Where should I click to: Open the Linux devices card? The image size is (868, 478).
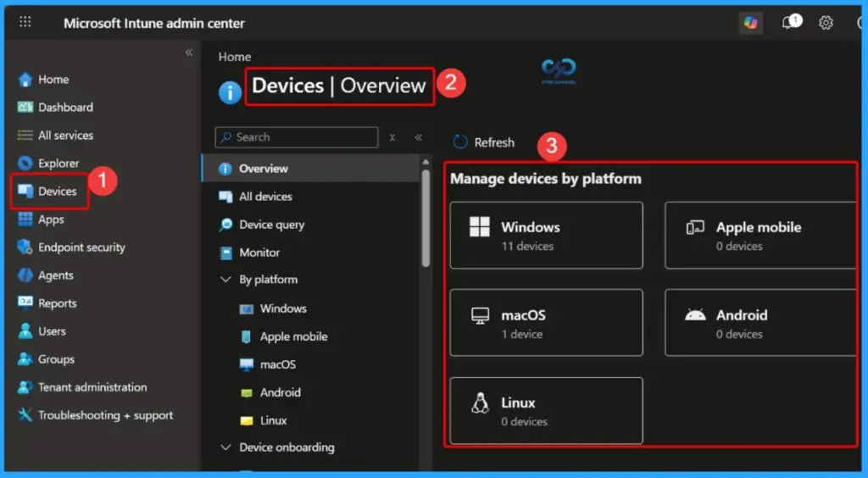[547, 411]
